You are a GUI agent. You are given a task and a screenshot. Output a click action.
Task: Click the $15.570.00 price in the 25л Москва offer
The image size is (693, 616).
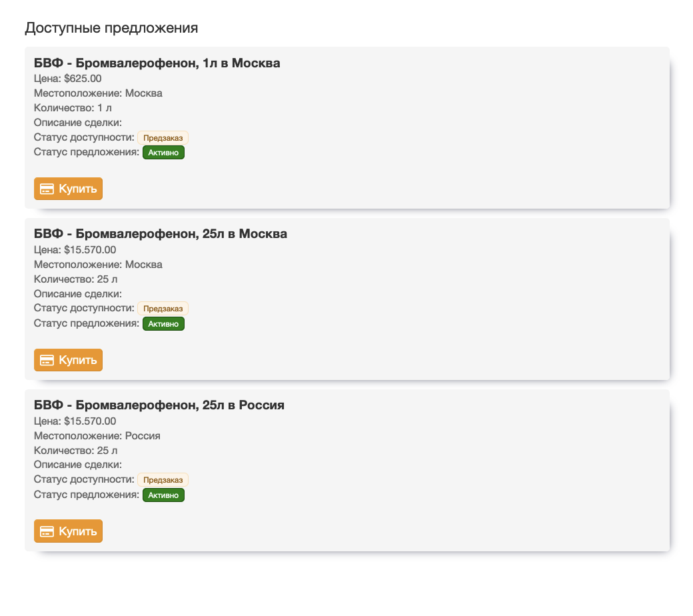90,250
